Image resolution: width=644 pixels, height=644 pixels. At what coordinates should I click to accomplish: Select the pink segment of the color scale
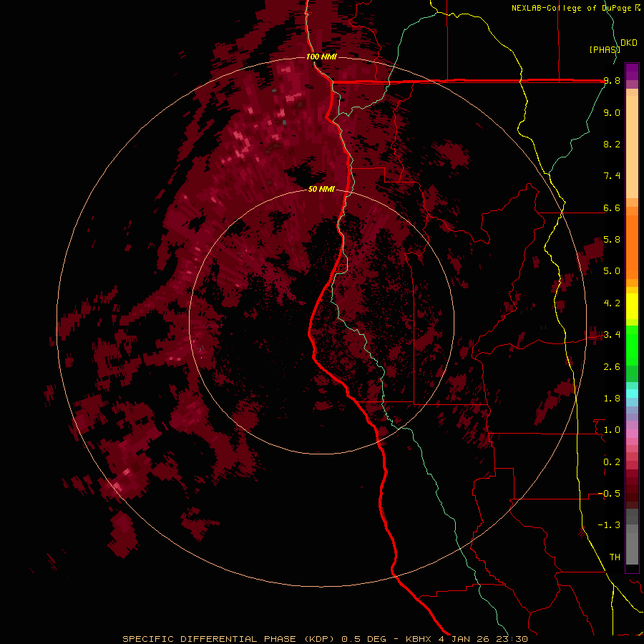[x=632, y=434]
